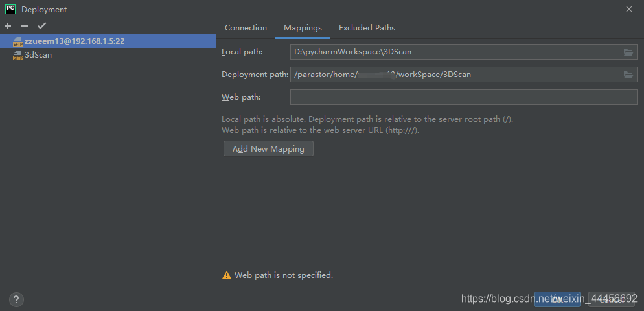Click the Add New Mapping button

[x=268, y=149]
